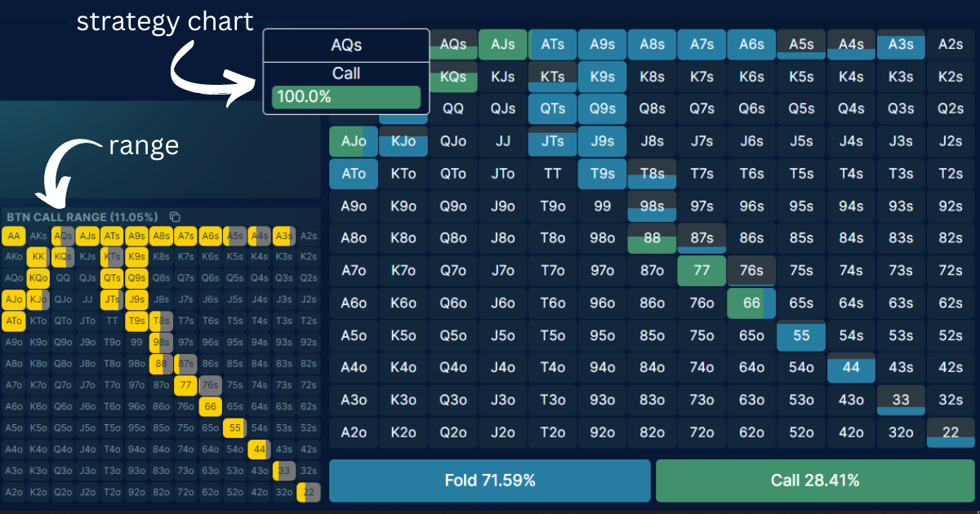Screen dimensions: 980x514
Task: Click the K9s cell in the large strategy chart
Action: (x=603, y=77)
